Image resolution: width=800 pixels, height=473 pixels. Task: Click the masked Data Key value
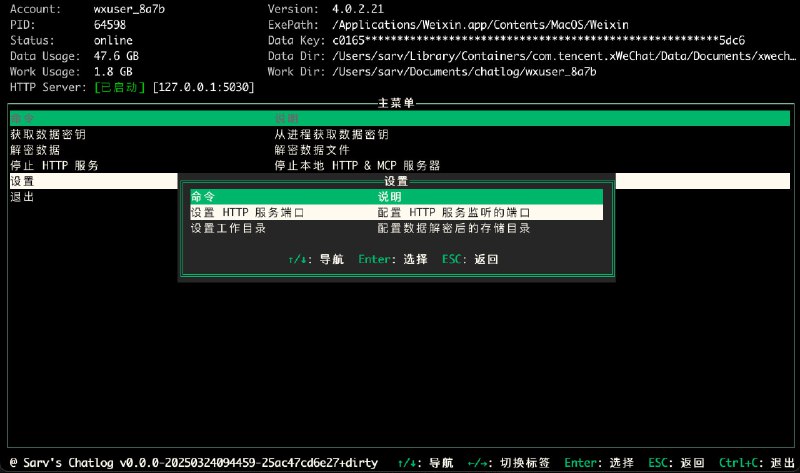tap(538, 40)
